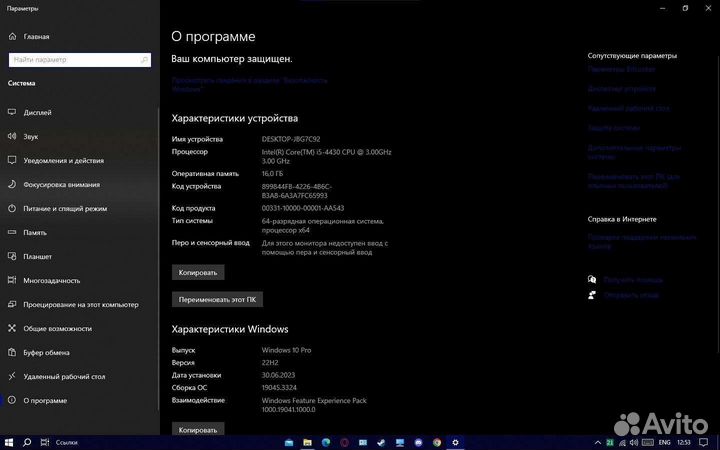Open the Windows Start menu
The width and height of the screenshot is (720, 450).
click(x=9, y=442)
